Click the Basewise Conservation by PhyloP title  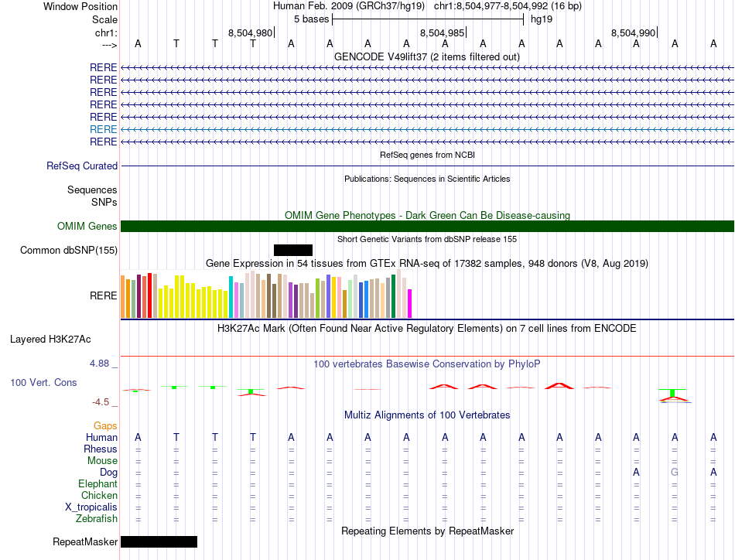427,364
